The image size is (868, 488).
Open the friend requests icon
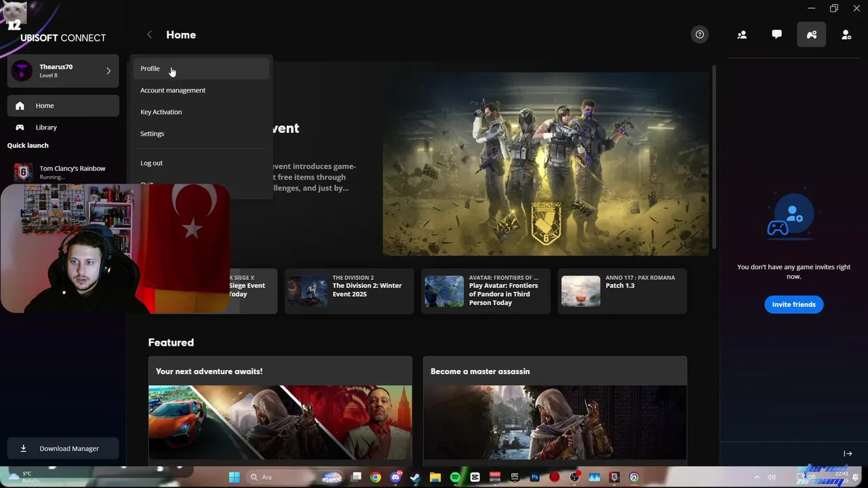(x=846, y=35)
